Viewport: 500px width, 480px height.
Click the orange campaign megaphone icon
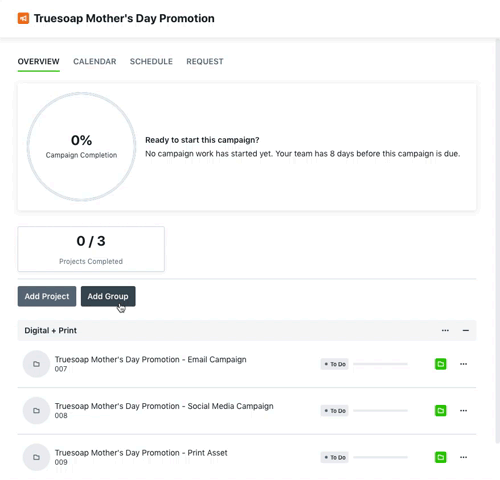coord(23,18)
